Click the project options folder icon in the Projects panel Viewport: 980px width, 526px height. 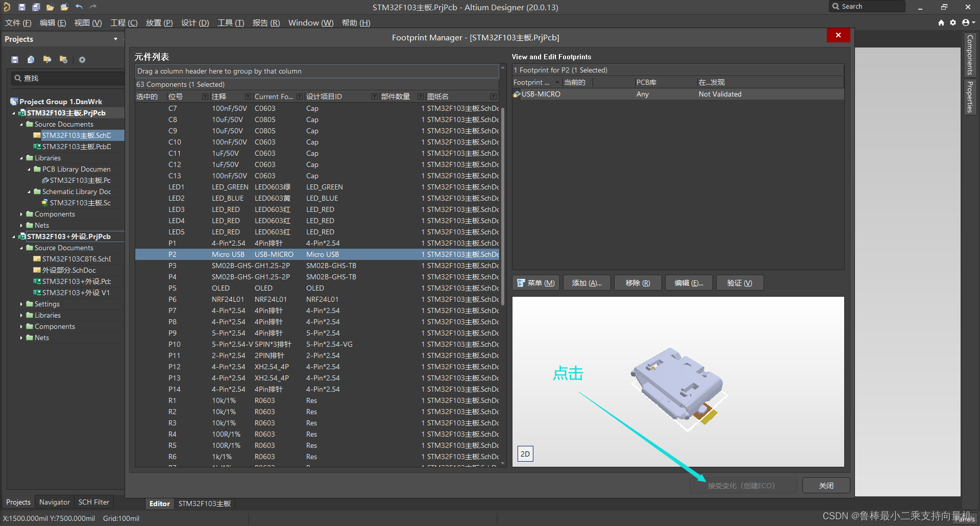point(63,60)
